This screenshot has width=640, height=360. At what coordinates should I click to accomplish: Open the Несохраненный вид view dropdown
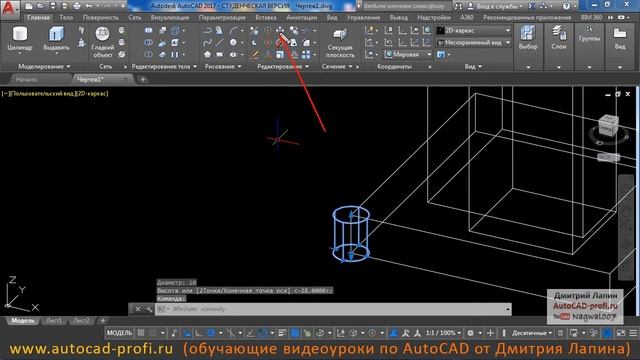click(x=473, y=42)
